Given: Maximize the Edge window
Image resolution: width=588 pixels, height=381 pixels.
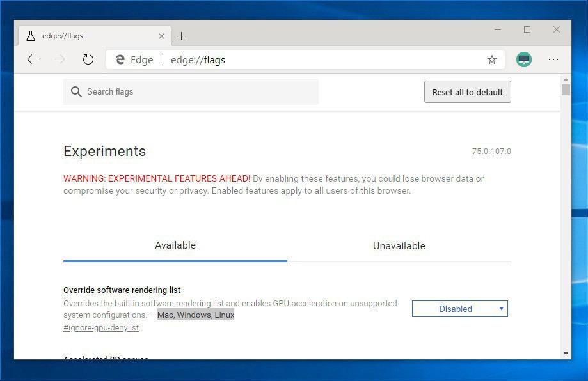Looking at the screenshot, I should tap(527, 29).
